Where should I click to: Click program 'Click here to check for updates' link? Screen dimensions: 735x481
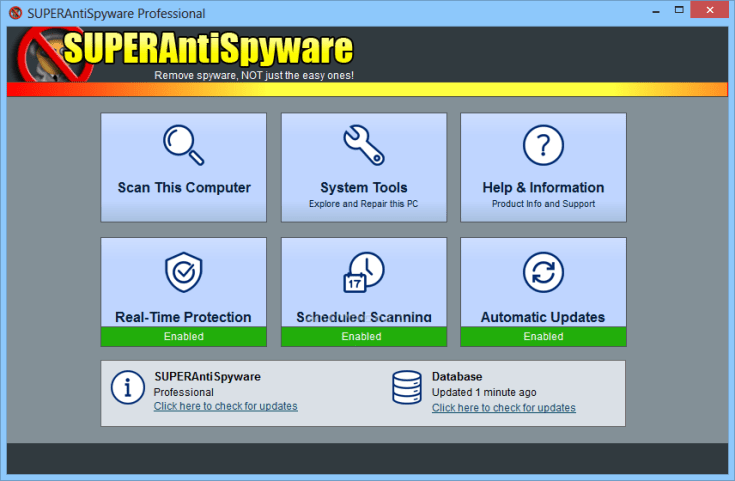[x=225, y=406]
